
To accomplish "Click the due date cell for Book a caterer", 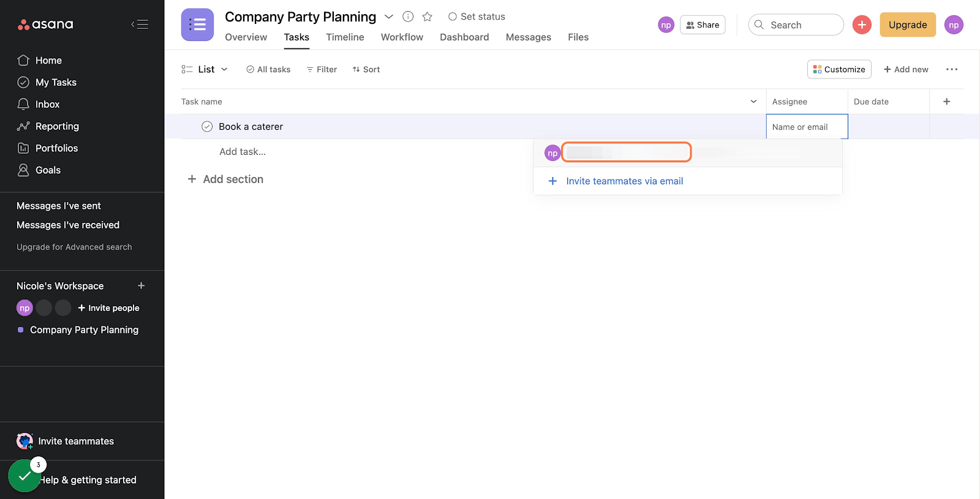I will point(889,127).
